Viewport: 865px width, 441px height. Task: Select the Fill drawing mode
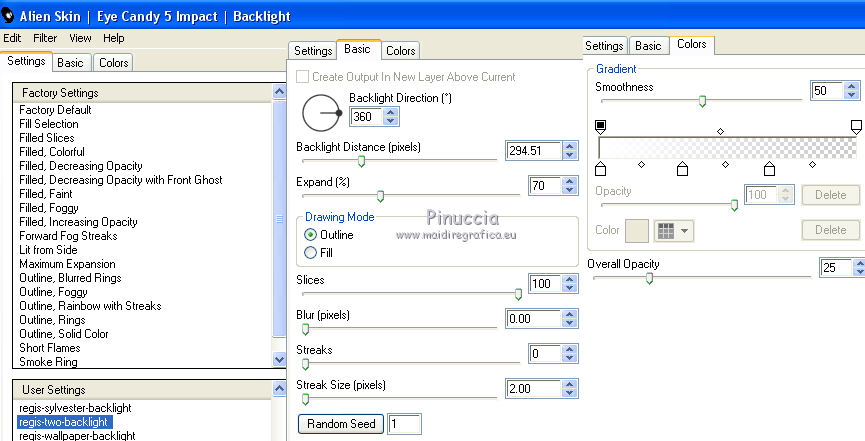pos(310,253)
